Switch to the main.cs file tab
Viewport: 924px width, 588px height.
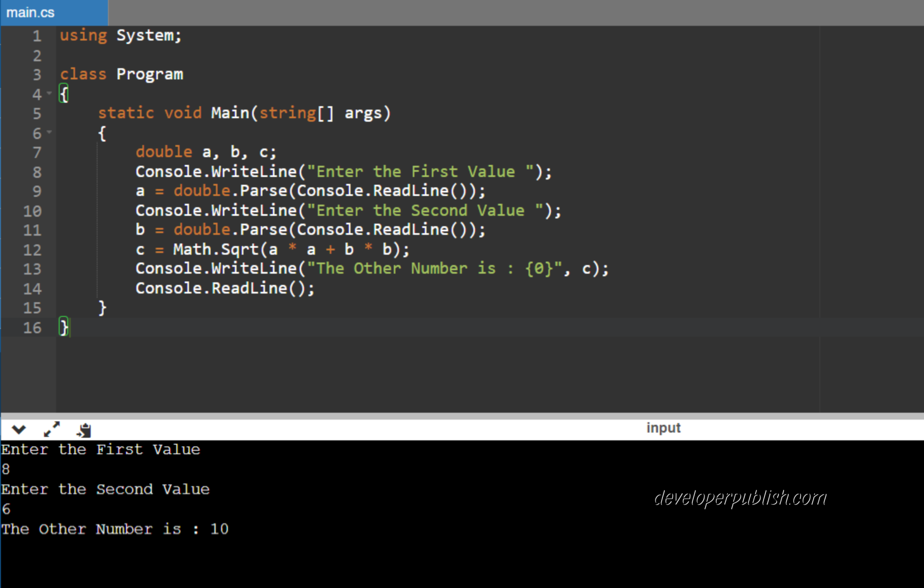[31, 13]
